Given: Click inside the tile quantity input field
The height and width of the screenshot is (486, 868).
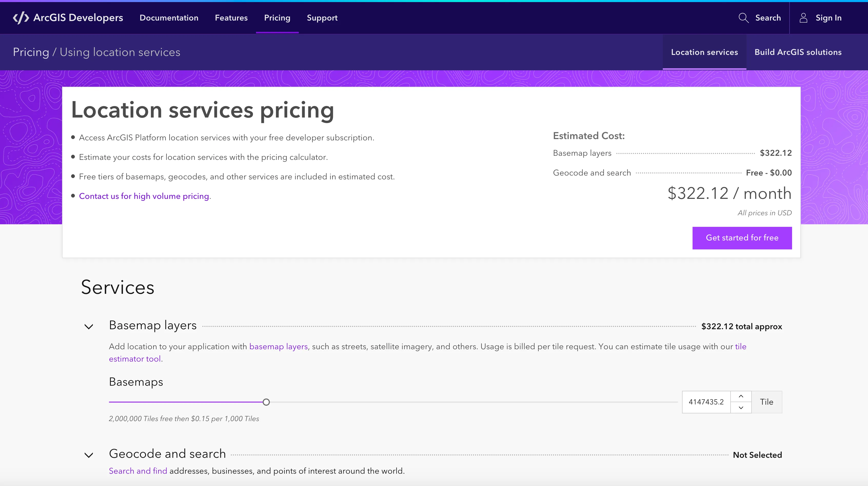Looking at the screenshot, I should pyautogui.click(x=706, y=402).
